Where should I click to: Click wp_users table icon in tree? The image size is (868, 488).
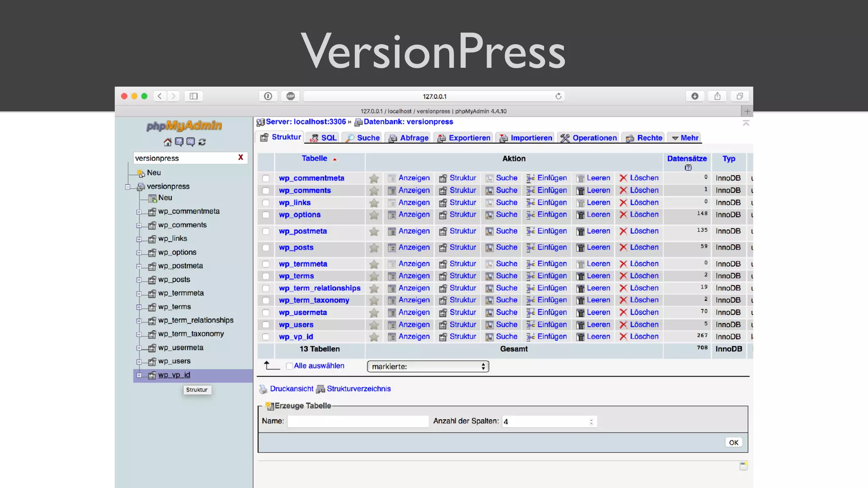click(x=152, y=362)
